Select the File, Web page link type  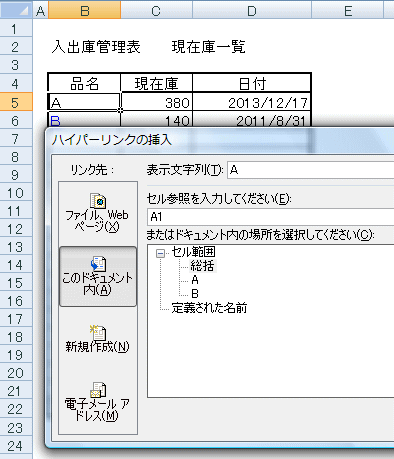tap(97, 213)
